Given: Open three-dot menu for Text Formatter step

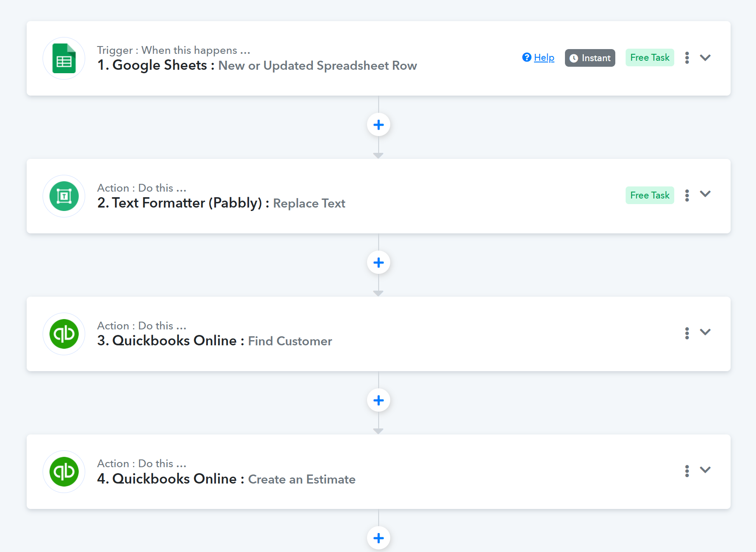Looking at the screenshot, I should pos(687,195).
